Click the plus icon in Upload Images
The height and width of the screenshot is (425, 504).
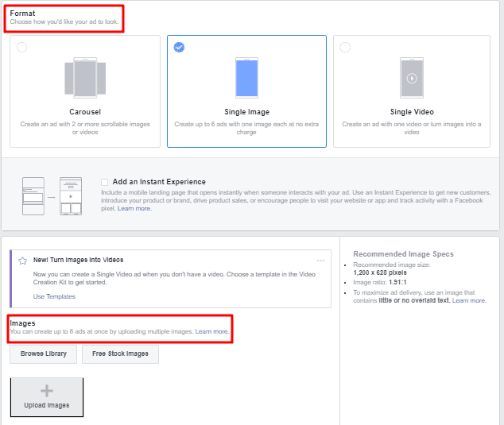click(47, 391)
